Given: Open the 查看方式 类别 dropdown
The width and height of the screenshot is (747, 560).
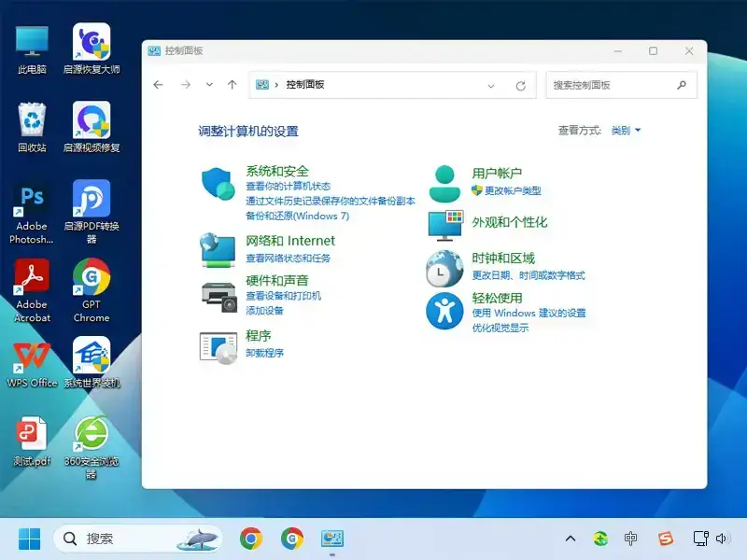Looking at the screenshot, I should 624,131.
